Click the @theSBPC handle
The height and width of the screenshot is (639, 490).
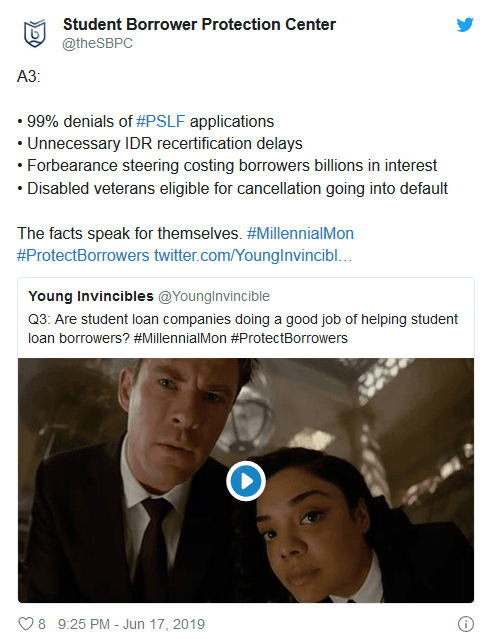(97, 44)
